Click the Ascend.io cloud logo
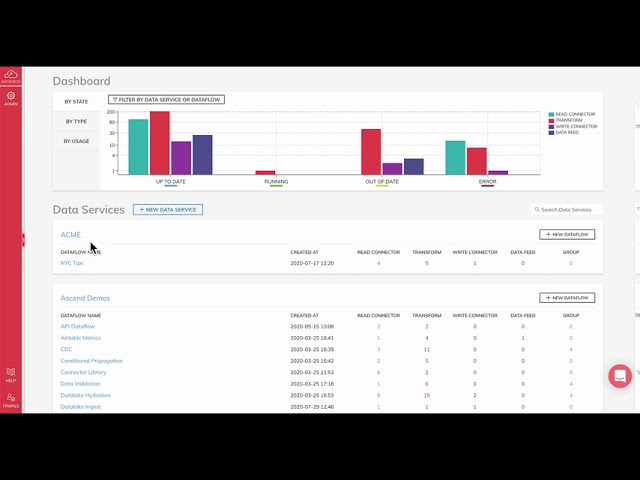This screenshot has height=480, width=640. pyautogui.click(x=11, y=76)
